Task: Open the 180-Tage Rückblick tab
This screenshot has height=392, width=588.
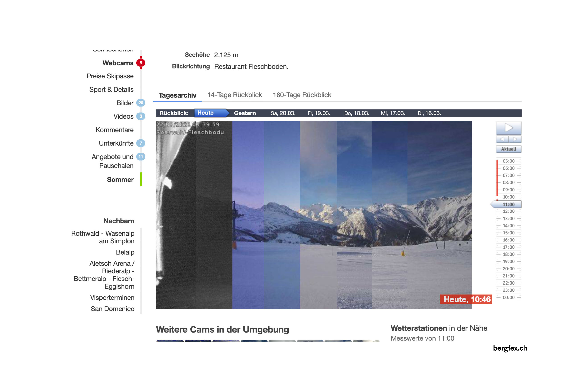Action: 302,95
